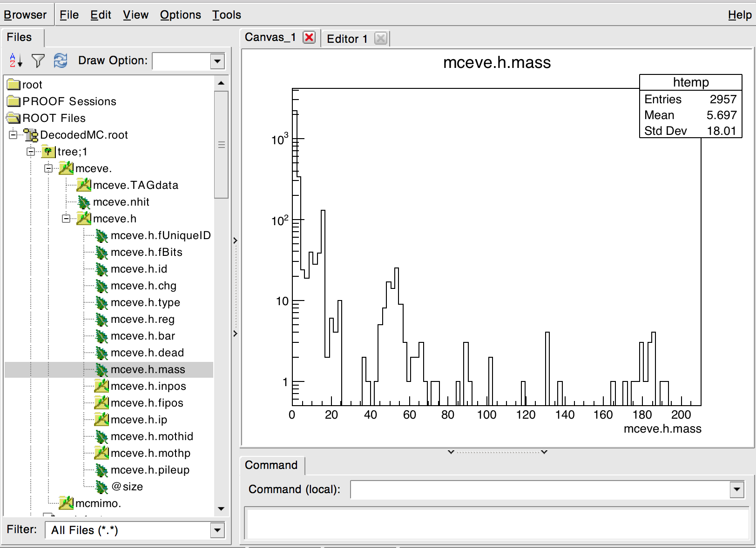Click the mceve.nhit leaf icon
This screenshot has width=756, height=548.
click(x=84, y=202)
